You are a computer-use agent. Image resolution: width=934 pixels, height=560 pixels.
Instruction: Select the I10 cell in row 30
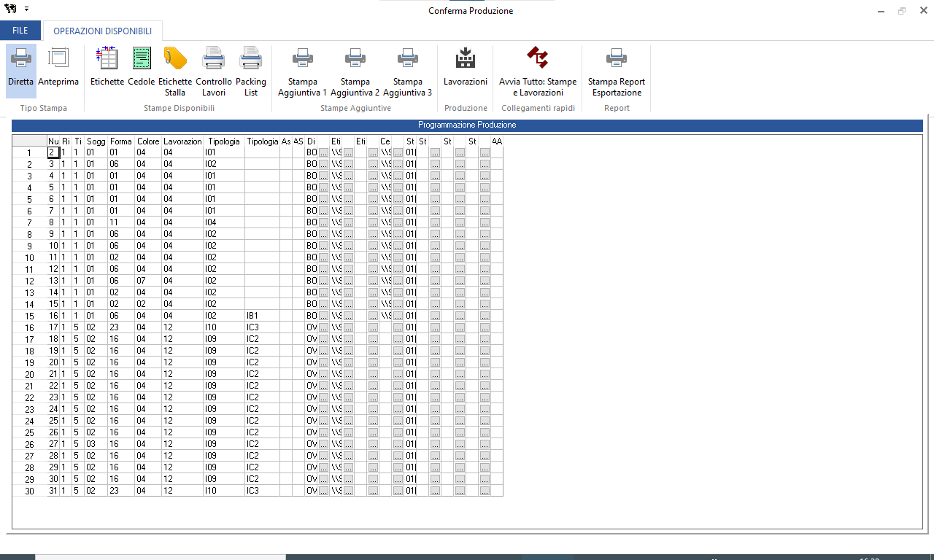[x=224, y=491]
